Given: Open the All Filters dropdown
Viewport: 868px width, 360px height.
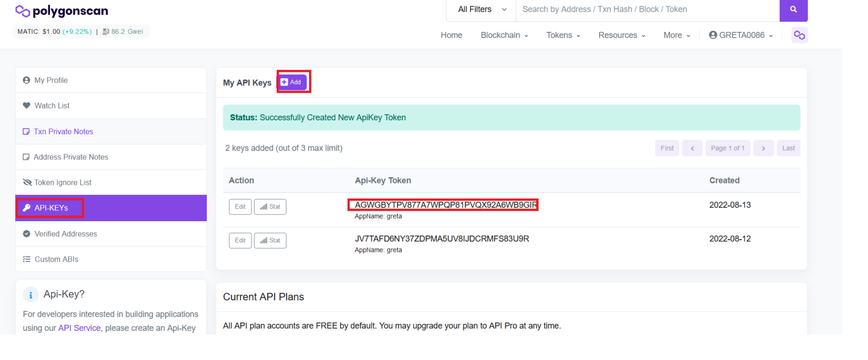Looking at the screenshot, I should (x=481, y=10).
